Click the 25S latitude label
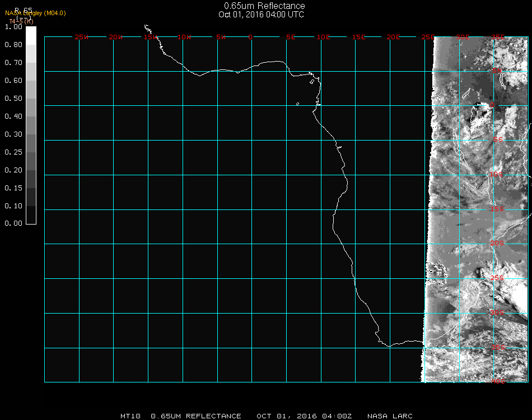Viewport: 532px width, 420px height. (x=498, y=278)
